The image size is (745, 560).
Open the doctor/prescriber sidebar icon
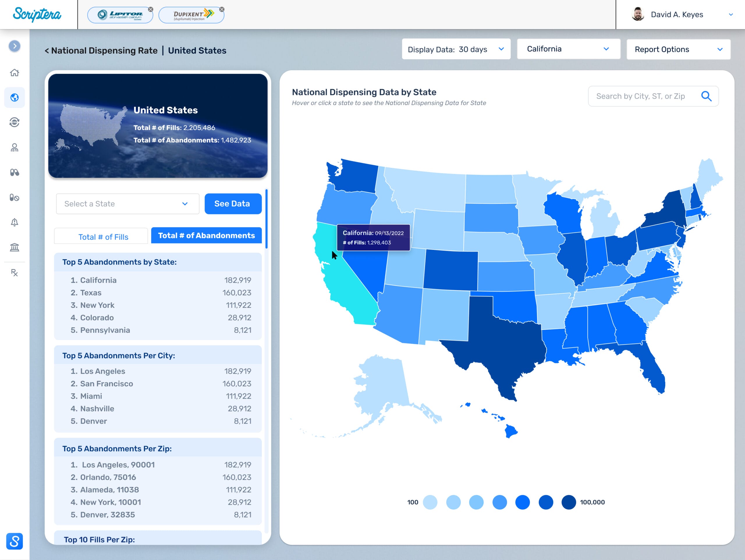coord(15,147)
